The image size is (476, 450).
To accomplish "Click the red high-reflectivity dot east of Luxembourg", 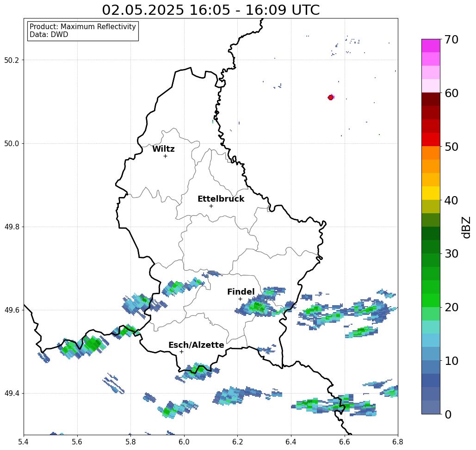I will pos(331,98).
